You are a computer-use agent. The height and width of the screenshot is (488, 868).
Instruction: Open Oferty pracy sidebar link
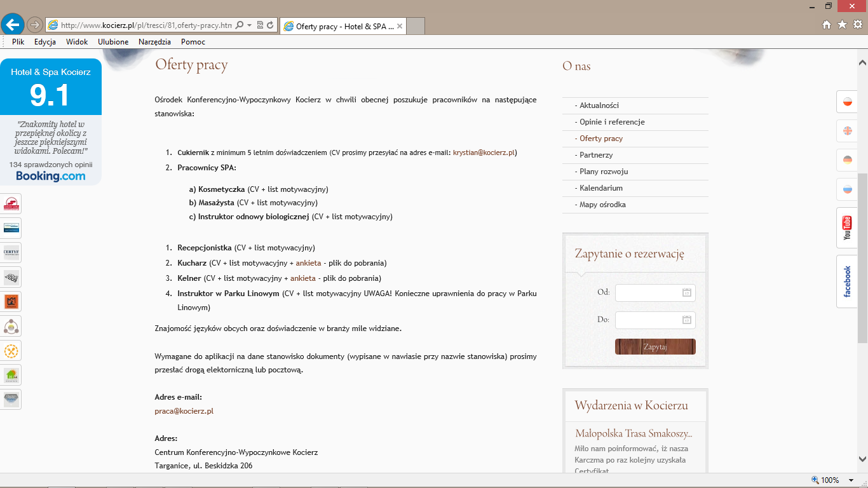(x=601, y=139)
